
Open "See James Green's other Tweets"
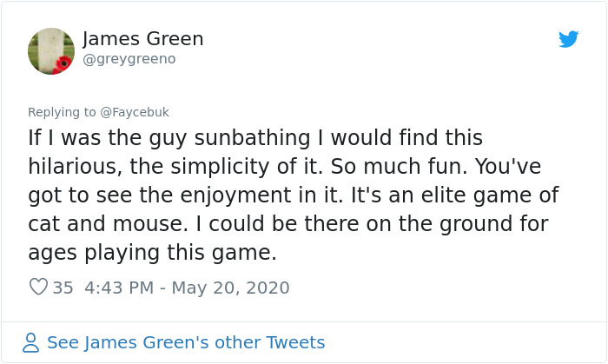click(x=186, y=342)
